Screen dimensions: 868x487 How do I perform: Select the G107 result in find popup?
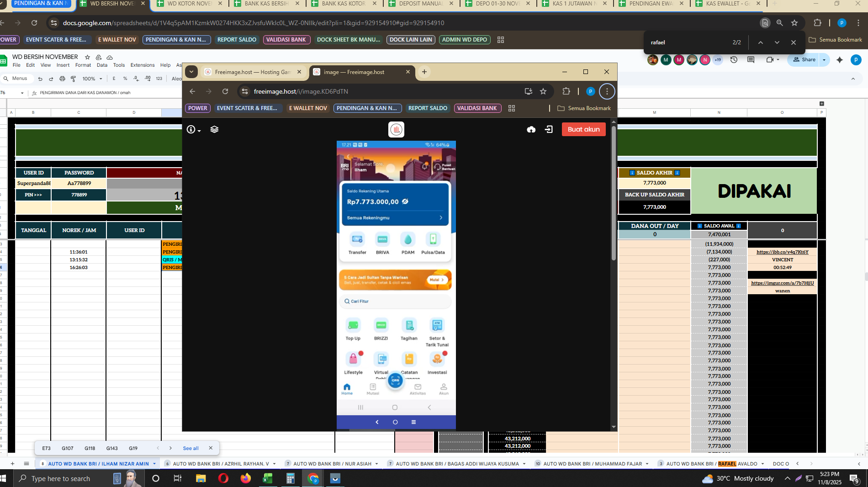point(68,448)
